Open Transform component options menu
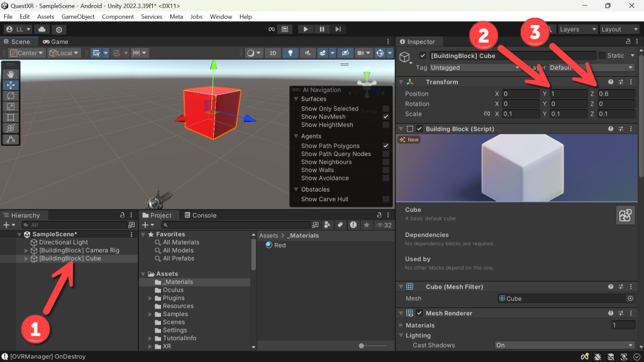Viewport: 644px width, 362px height. 631,82
